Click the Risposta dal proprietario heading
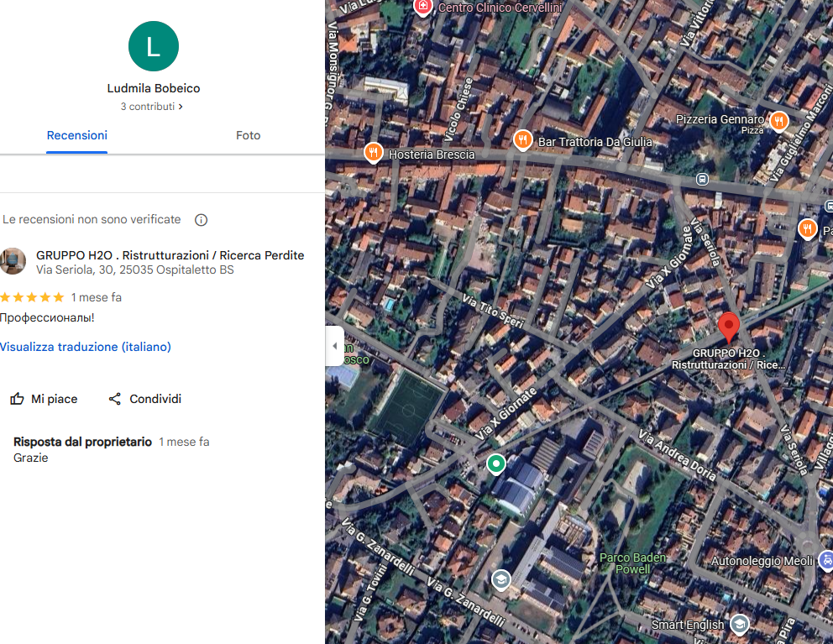This screenshot has height=644, width=833. click(x=82, y=442)
